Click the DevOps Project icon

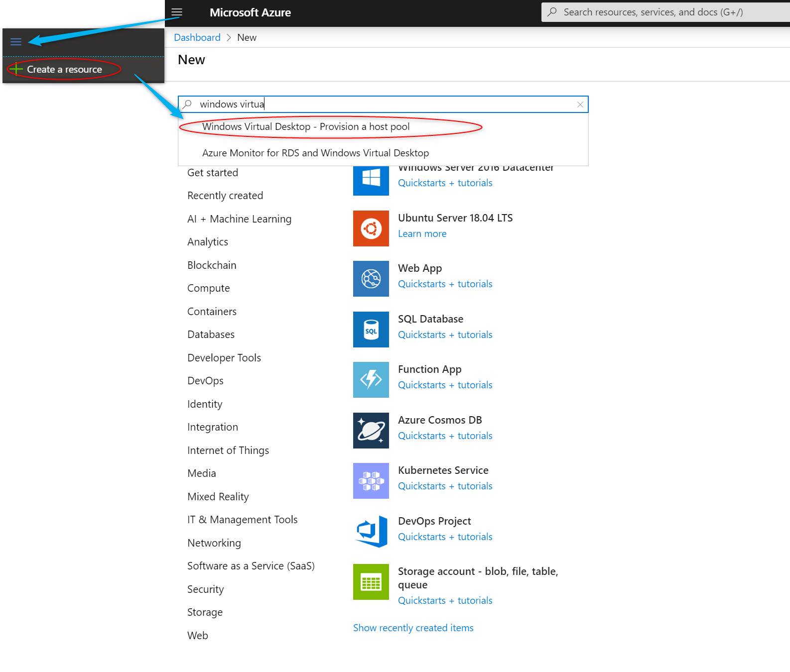tap(371, 532)
